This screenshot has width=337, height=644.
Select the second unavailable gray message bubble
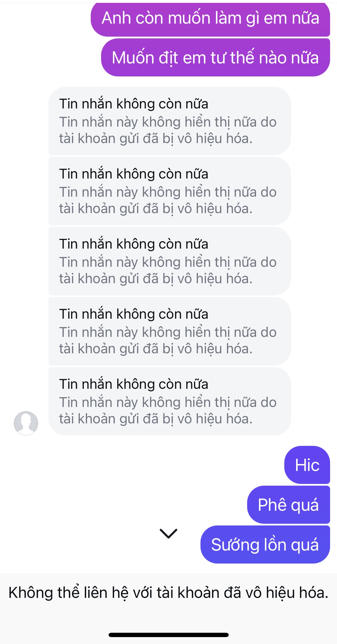pyautogui.click(x=169, y=191)
